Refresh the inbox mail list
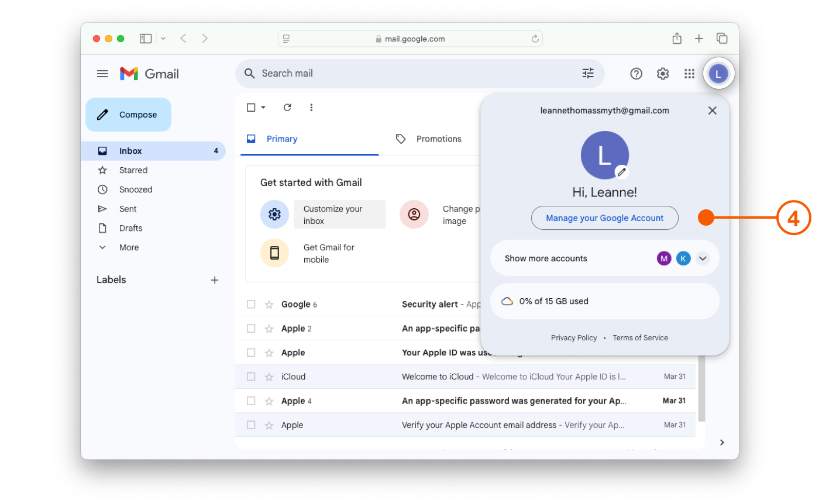The width and height of the screenshot is (819, 504). point(287,108)
